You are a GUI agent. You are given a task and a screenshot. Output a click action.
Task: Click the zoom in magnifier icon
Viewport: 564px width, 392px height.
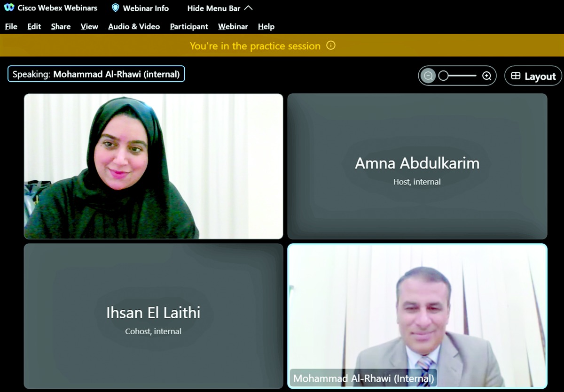pos(487,76)
